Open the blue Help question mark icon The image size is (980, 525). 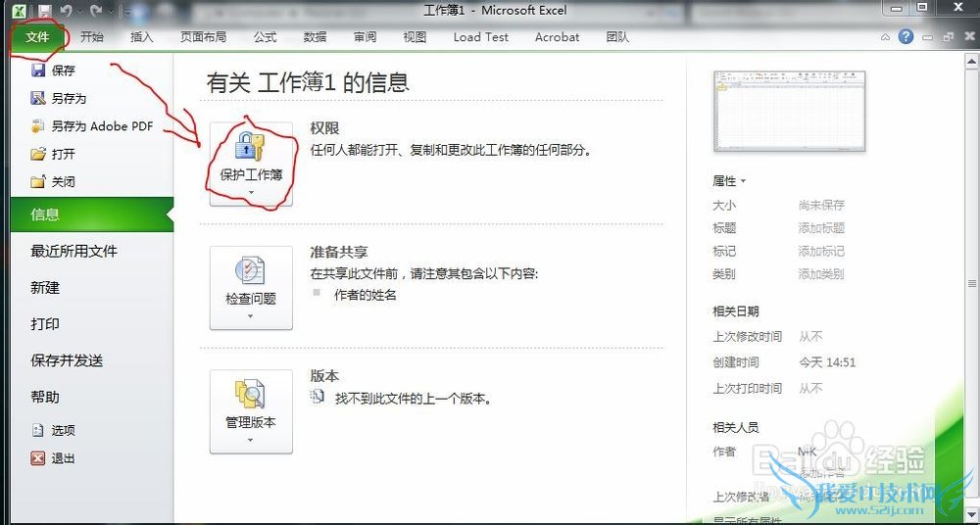[906, 36]
